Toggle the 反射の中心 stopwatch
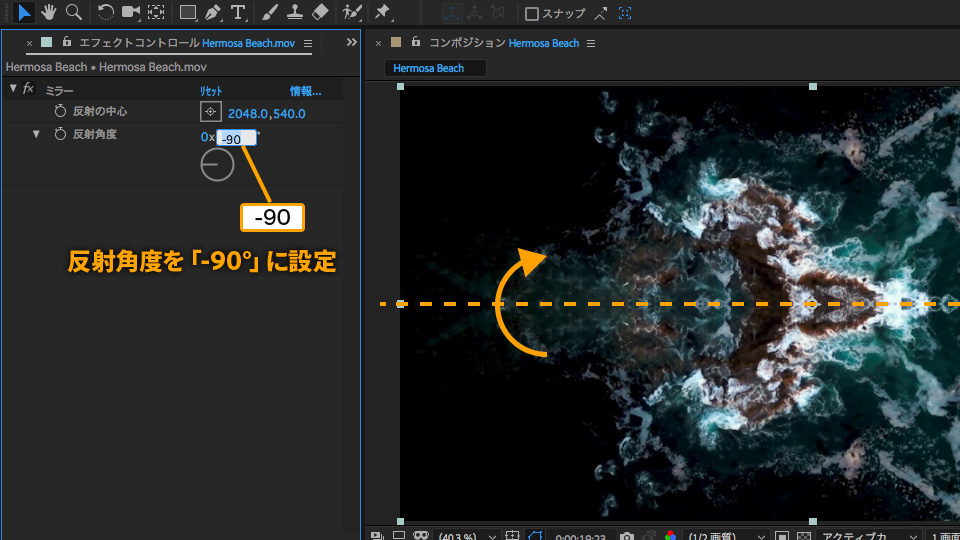 pyautogui.click(x=60, y=111)
